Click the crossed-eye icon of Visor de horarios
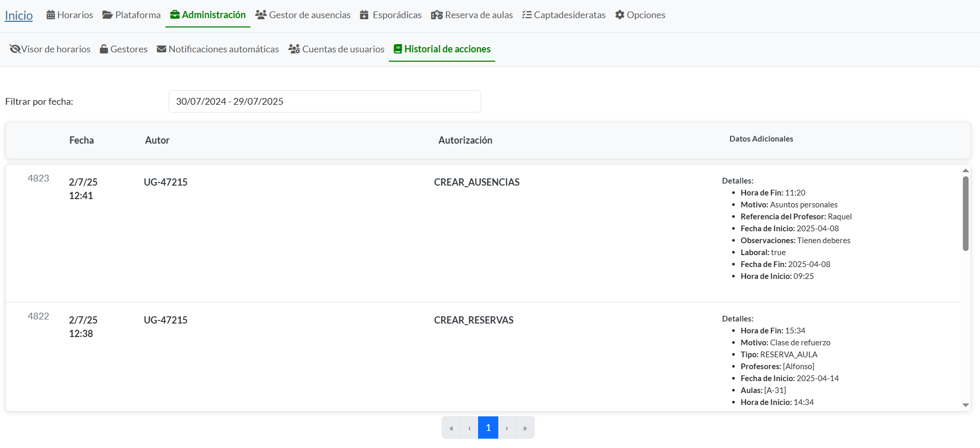This screenshot has height=448, width=980. 15,49
